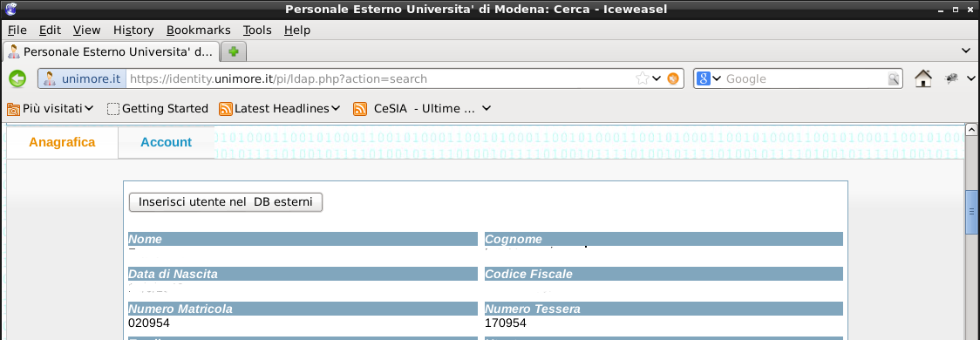
Task: Open the Edit menu
Action: [x=50, y=30]
